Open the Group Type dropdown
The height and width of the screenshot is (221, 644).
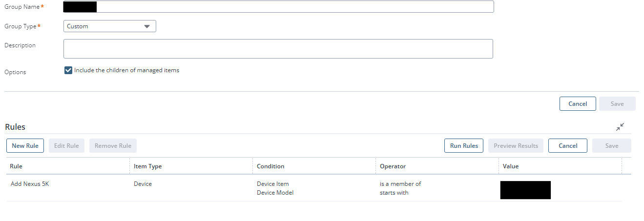(109, 26)
